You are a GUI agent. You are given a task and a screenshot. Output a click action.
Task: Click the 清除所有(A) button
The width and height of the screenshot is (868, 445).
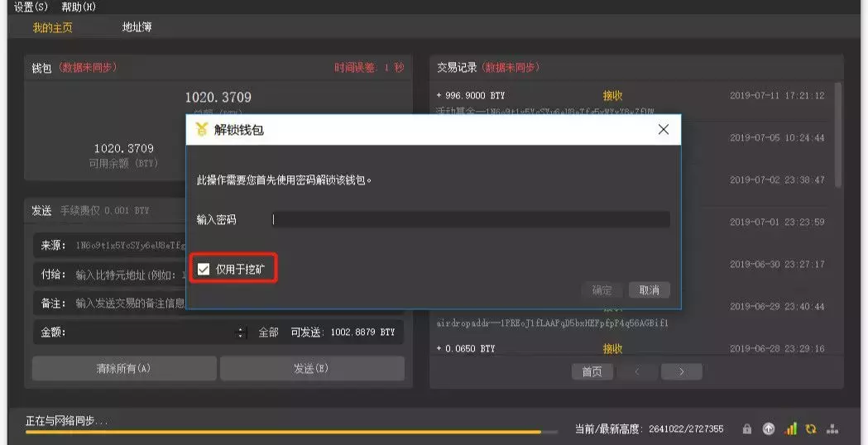point(124,369)
